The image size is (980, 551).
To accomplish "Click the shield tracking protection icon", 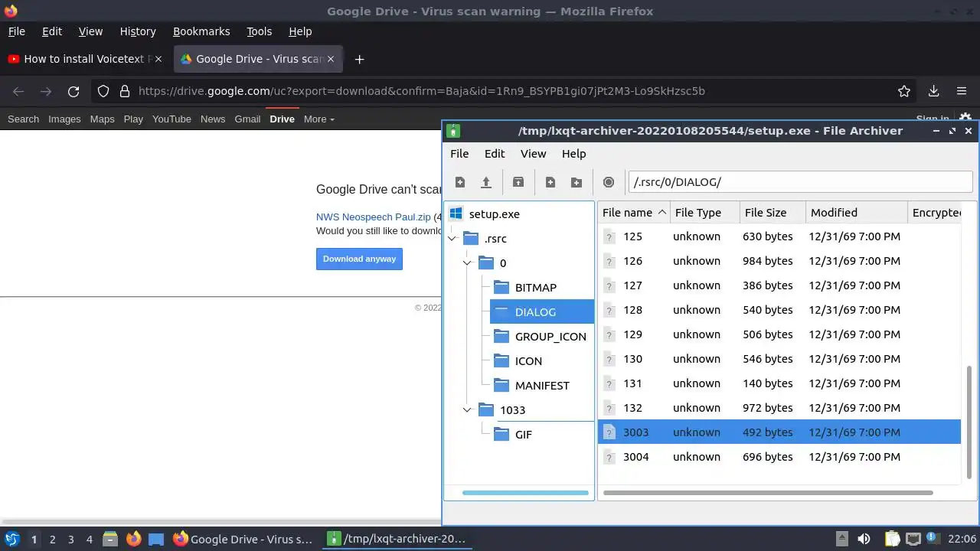I will click(103, 91).
